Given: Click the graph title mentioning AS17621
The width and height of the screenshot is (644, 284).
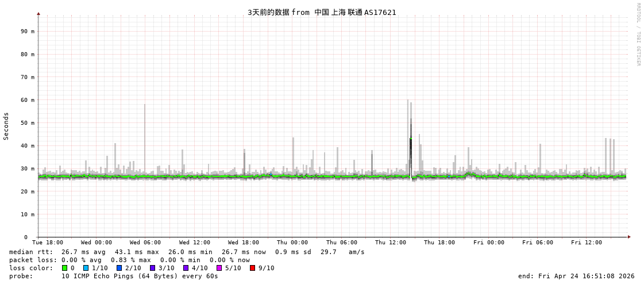Looking at the screenshot, I should point(322,12).
